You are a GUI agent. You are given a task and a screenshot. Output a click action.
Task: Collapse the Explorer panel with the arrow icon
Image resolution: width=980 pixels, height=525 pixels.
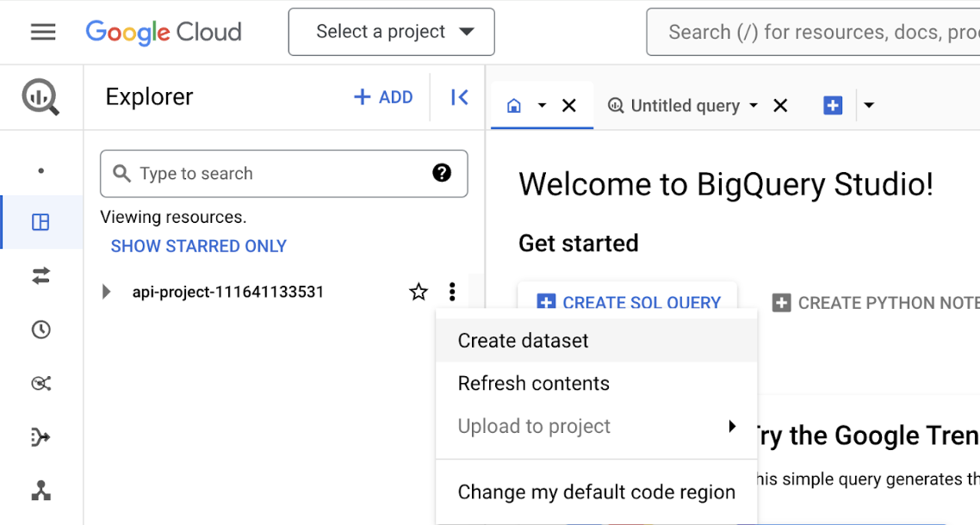click(459, 97)
